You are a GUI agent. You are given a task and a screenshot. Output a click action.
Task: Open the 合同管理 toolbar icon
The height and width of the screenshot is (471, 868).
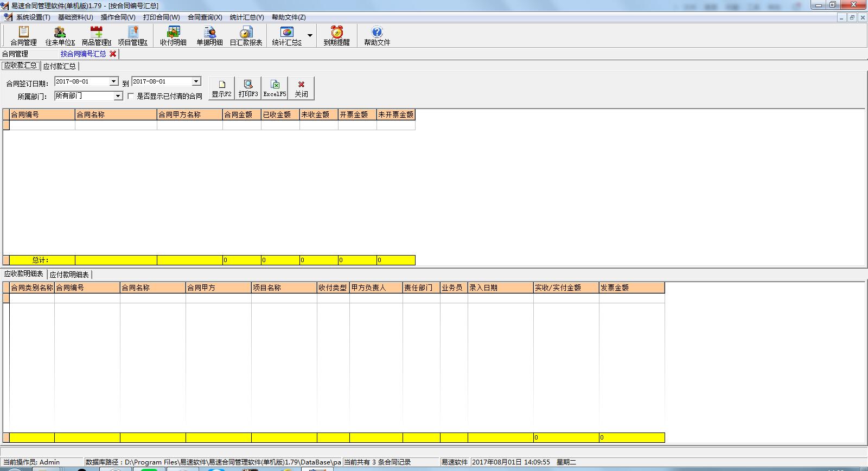(23, 36)
